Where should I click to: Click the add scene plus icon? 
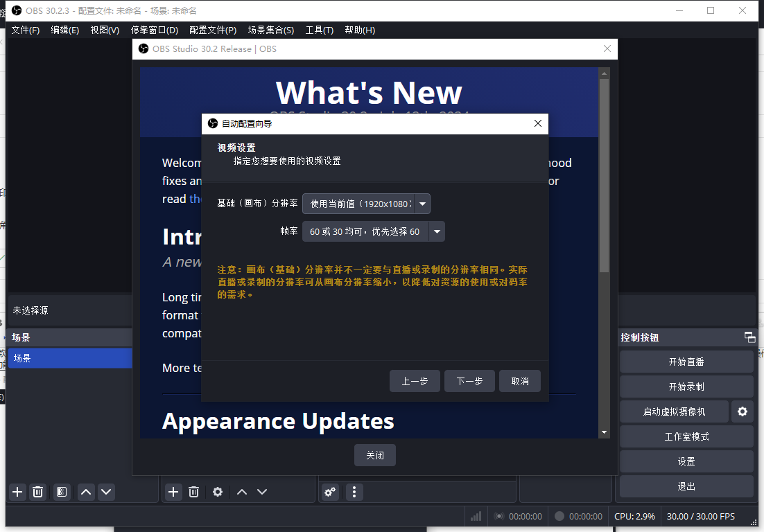pos(17,492)
